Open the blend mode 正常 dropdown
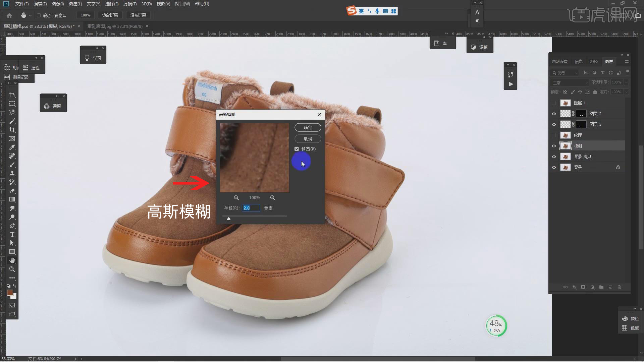 [570, 82]
